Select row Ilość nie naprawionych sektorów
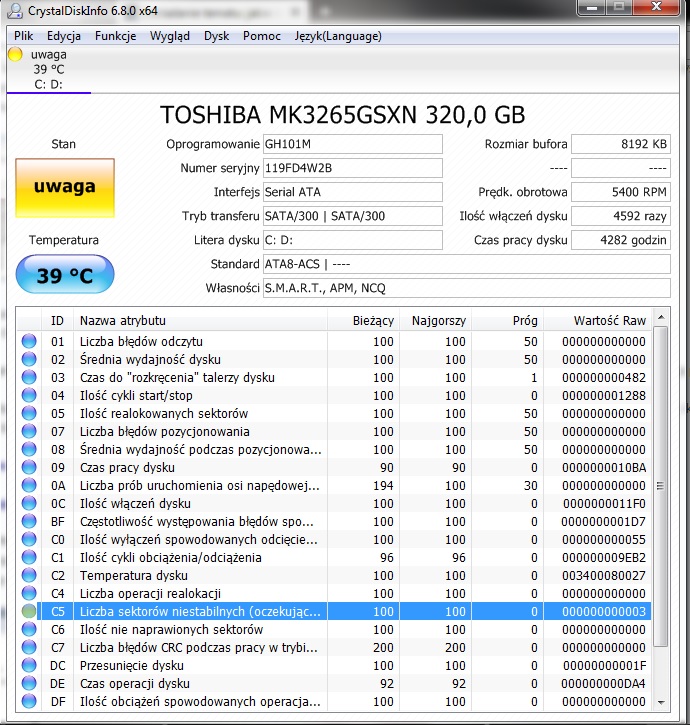The width and height of the screenshot is (690, 725). pos(334,630)
